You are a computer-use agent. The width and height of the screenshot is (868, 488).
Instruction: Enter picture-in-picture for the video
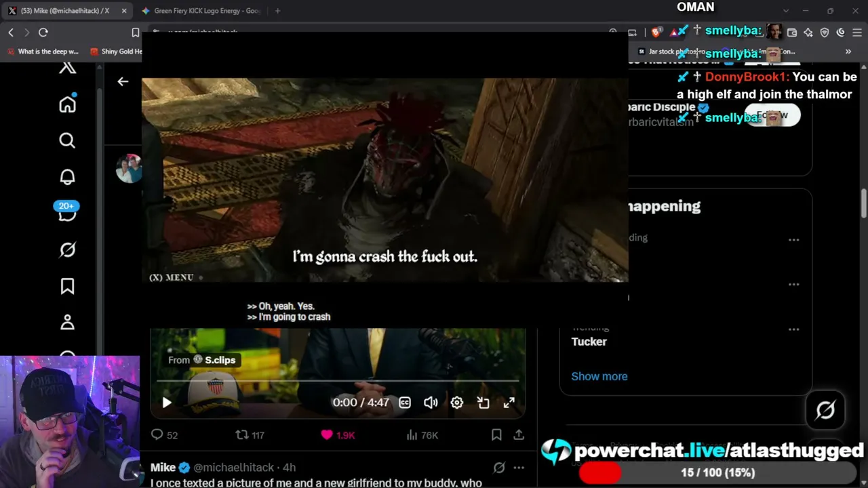pos(483,403)
